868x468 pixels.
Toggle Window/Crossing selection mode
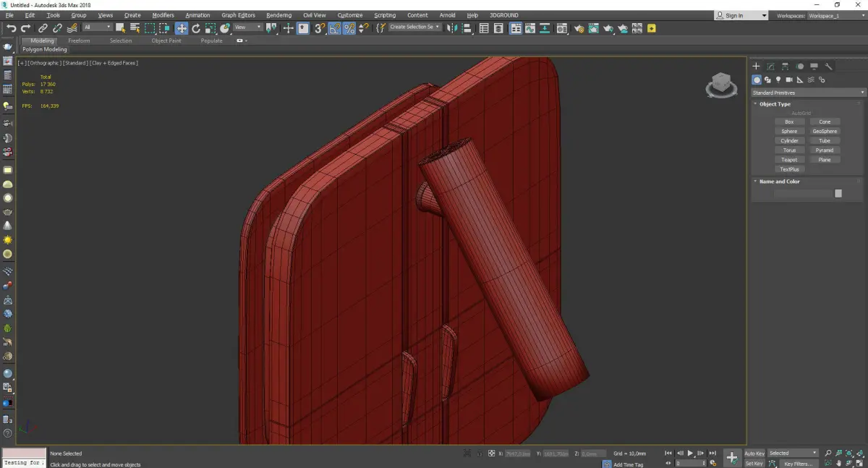[164, 28]
